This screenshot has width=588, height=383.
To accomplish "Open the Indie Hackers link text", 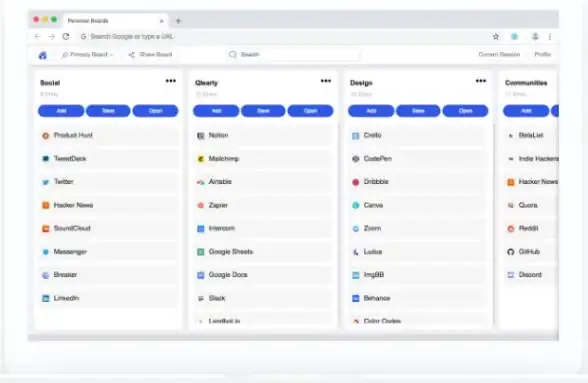I will click(538, 159).
